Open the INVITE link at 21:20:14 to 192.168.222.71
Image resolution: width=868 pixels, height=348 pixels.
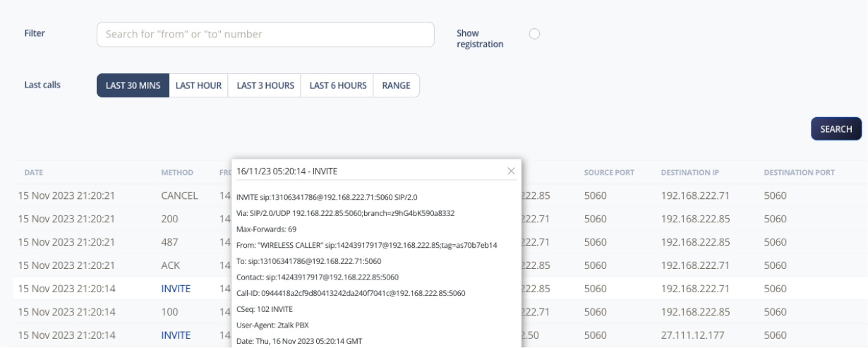tap(176, 289)
